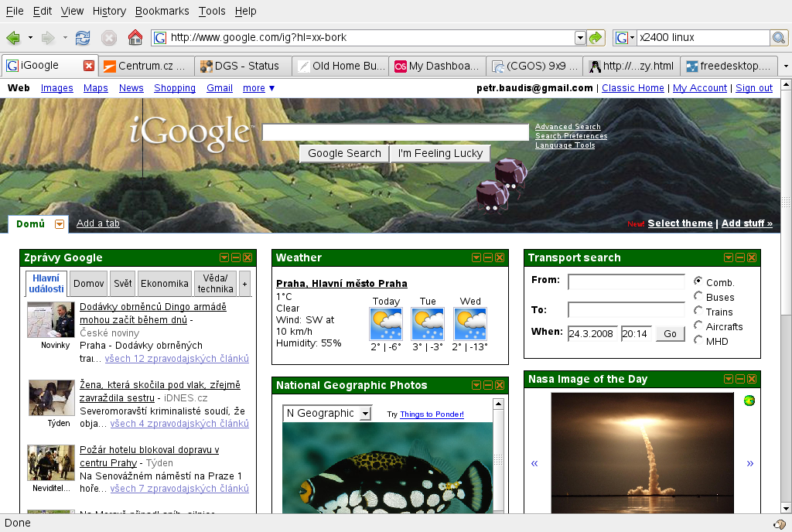Expand the URL bar history dropdown

click(580, 38)
